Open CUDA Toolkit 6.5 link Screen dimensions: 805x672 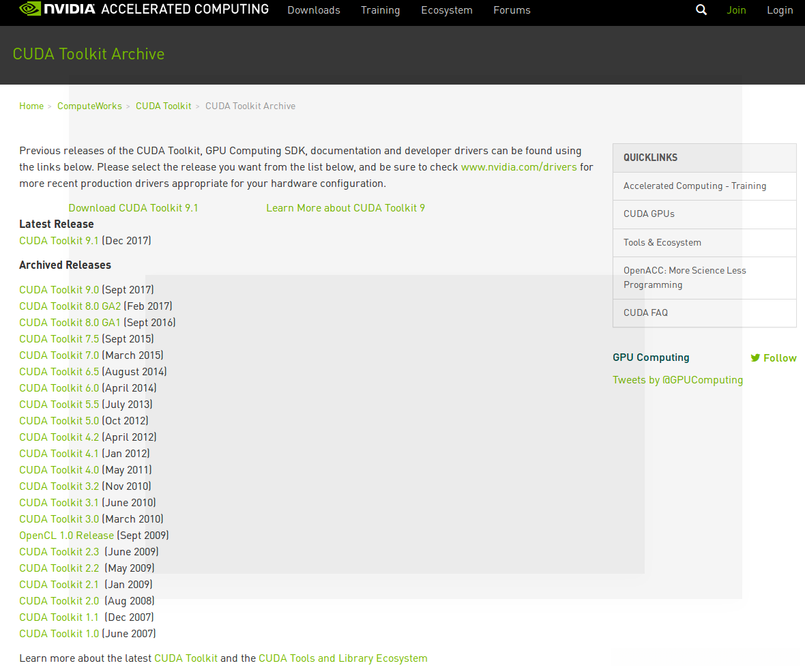click(x=59, y=372)
